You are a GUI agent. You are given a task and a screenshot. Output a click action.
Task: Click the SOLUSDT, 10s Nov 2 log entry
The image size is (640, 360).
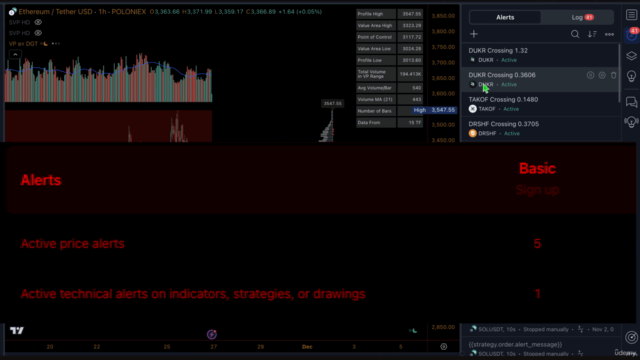(541, 329)
